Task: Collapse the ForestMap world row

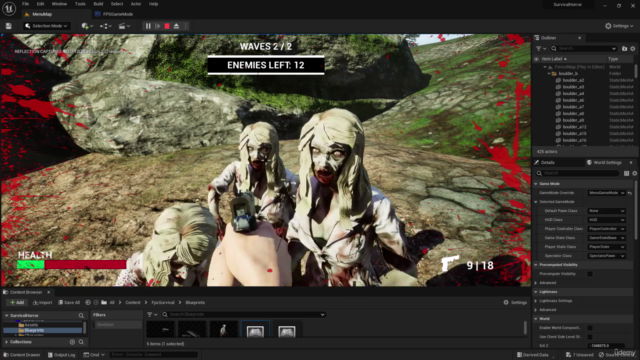Action: (x=544, y=67)
